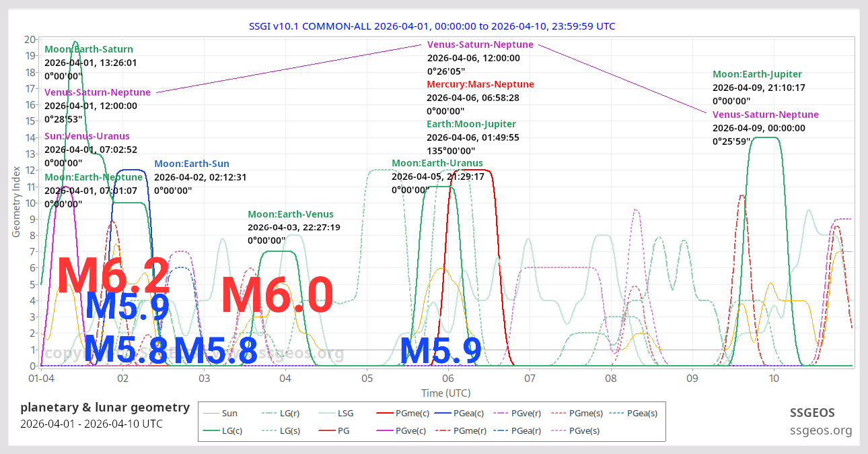868x454 pixels.
Task: Select the Moon:Earth-Jupiter annotation
Action: point(757,74)
